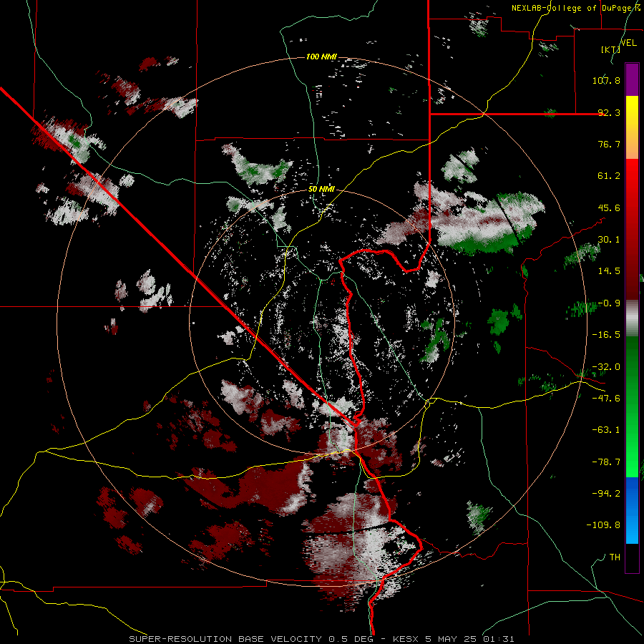Click the -78.7 velocity scale value

(606, 462)
